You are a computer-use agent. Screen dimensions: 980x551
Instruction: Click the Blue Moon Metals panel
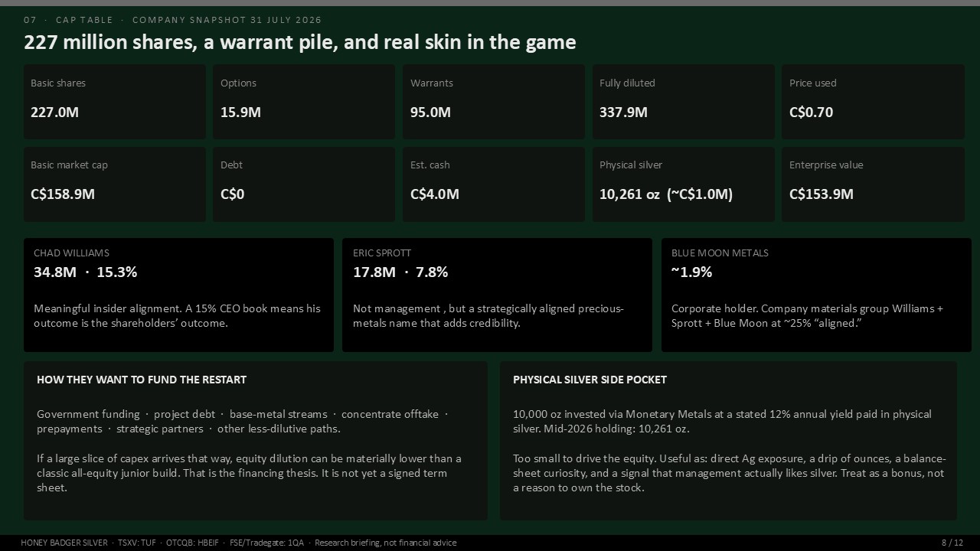(816, 295)
